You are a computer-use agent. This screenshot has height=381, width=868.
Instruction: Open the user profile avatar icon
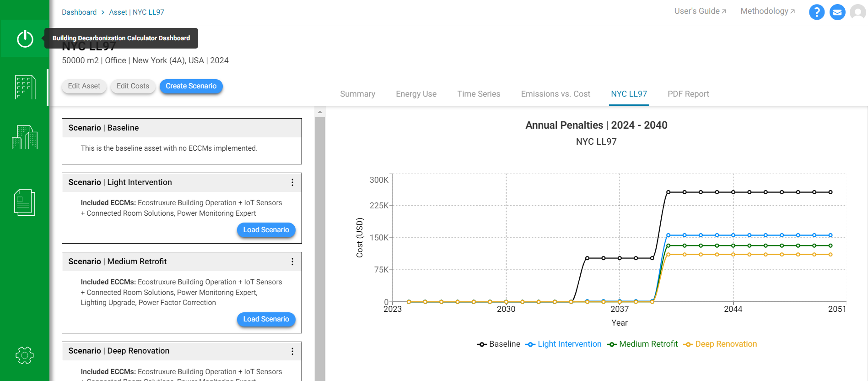857,12
